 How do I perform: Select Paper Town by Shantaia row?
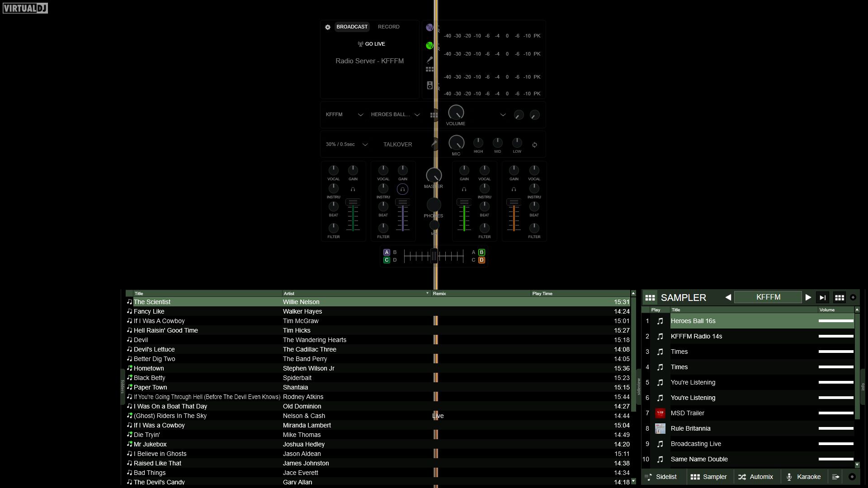(x=377, y=387)
